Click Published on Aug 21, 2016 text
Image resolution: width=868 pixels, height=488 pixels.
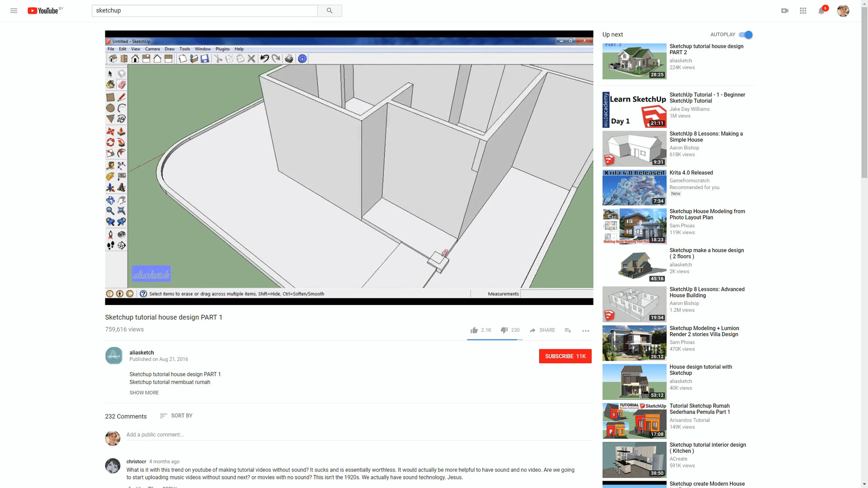tap(159, 360)
